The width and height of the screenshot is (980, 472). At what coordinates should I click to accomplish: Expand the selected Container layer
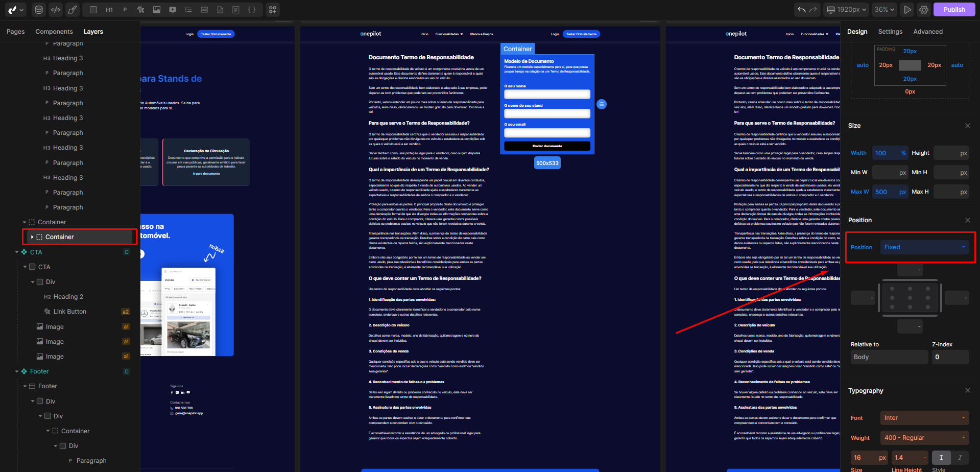[32, 237]
